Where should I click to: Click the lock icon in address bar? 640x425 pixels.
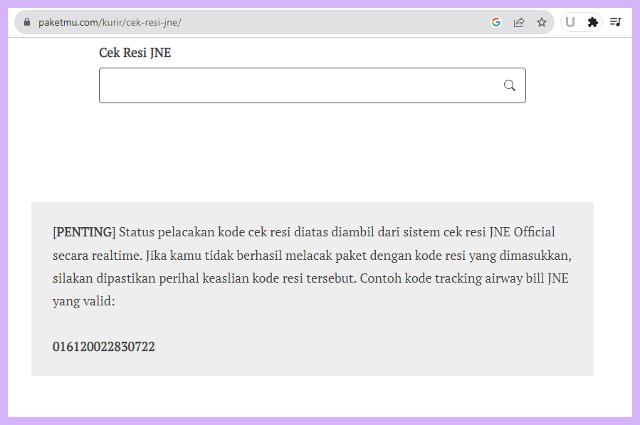point(27,22)
